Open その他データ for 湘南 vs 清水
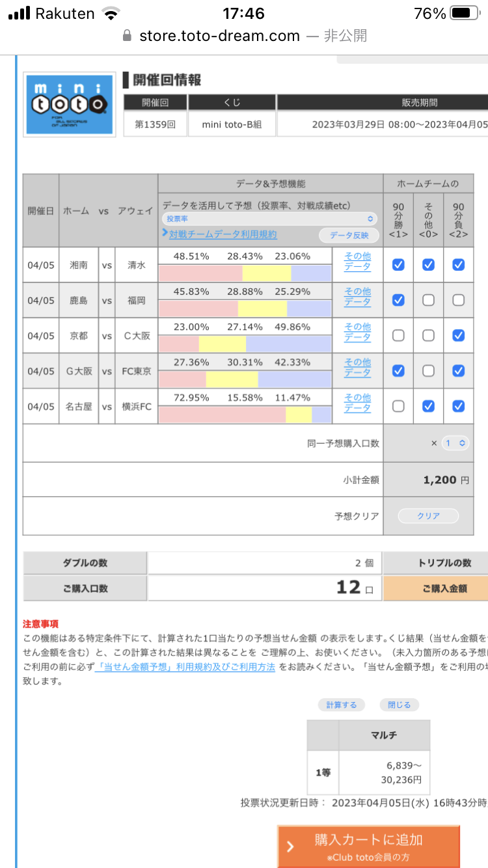Image resolution: width=488 pixels, height=868 pixels. [357, 262]
